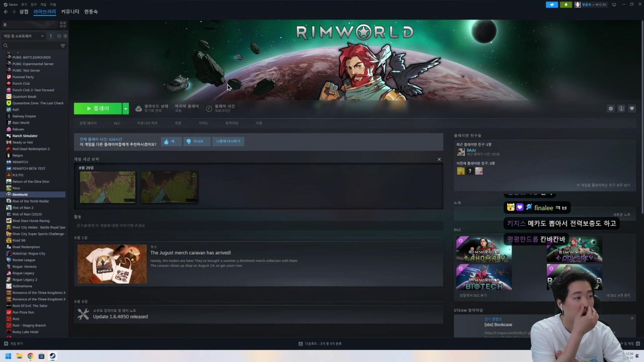Viewport: 644px width, 362px height.
Task: Close the game session summary panel
Action: 439,160
